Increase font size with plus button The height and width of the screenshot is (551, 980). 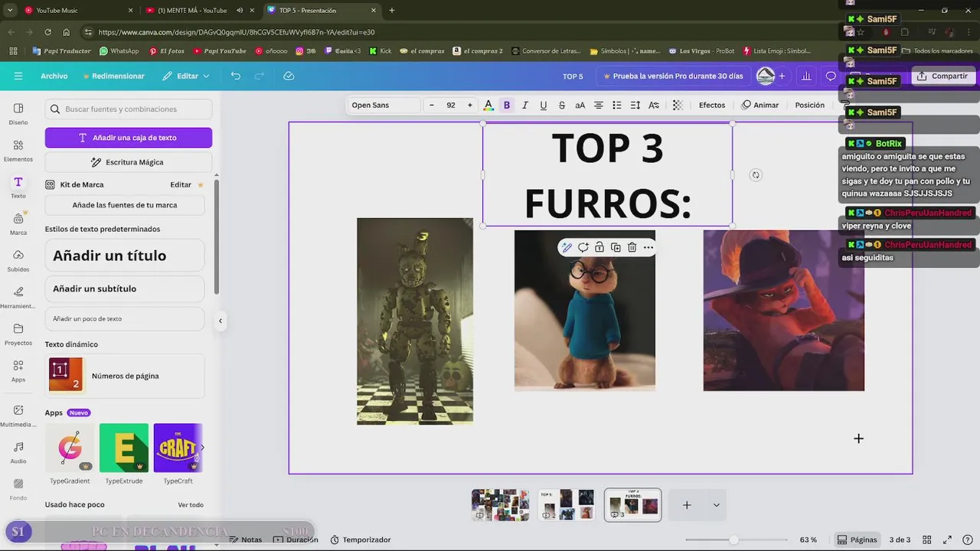pos(470,105)
